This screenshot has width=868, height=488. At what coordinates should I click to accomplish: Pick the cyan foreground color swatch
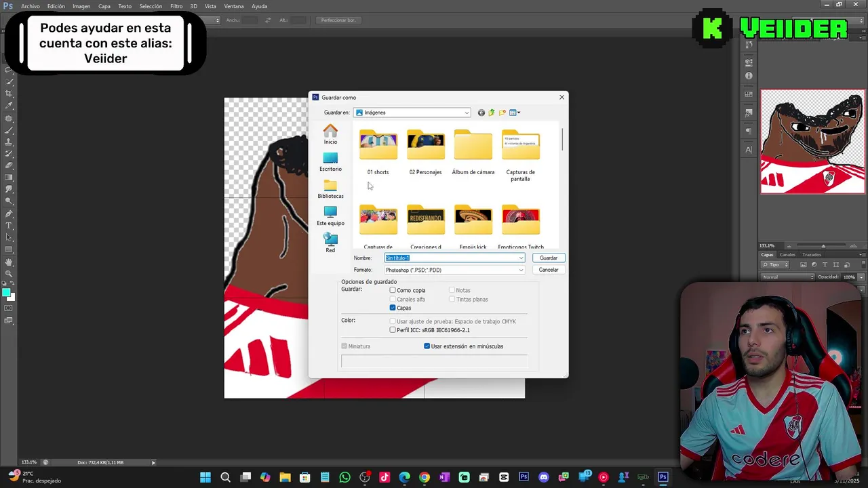coord(6,293)
